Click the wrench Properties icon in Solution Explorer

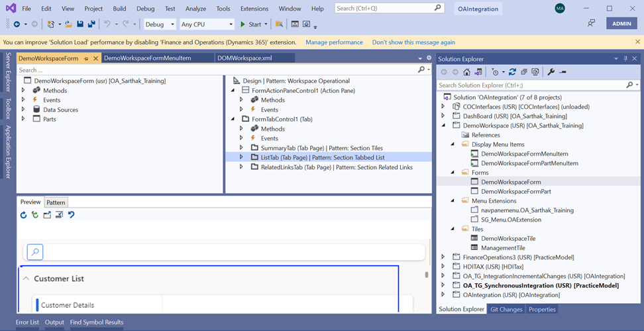pyautogui.click(x=551, y=72)
